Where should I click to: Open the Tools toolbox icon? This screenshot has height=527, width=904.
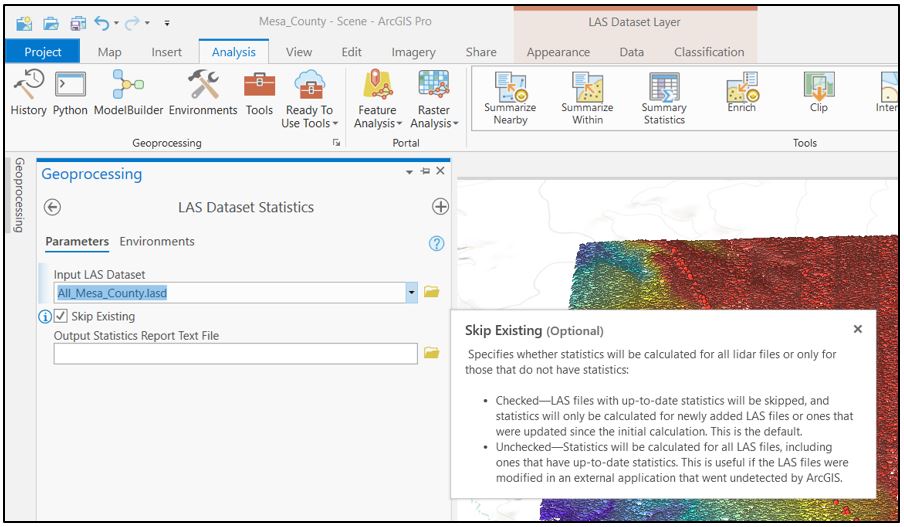(x=259, y=92)
